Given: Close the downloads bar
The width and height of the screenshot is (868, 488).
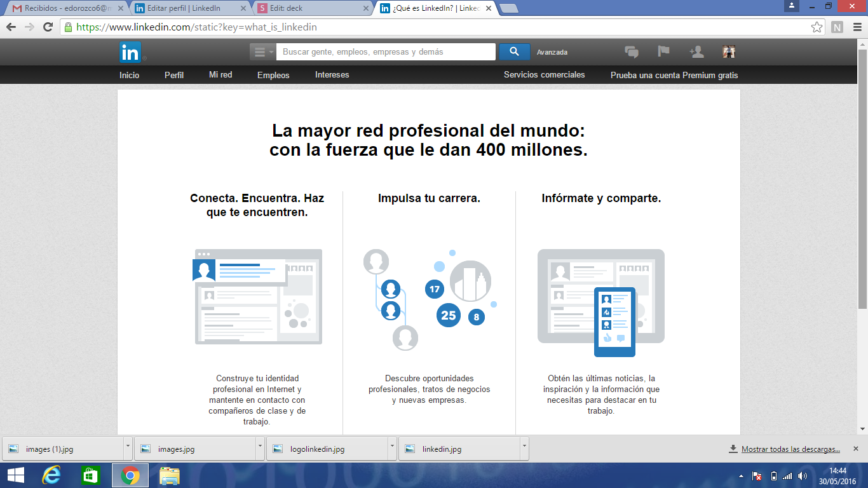Looking at the screenshot, I should pyautogui.click(x=855, y=449).
